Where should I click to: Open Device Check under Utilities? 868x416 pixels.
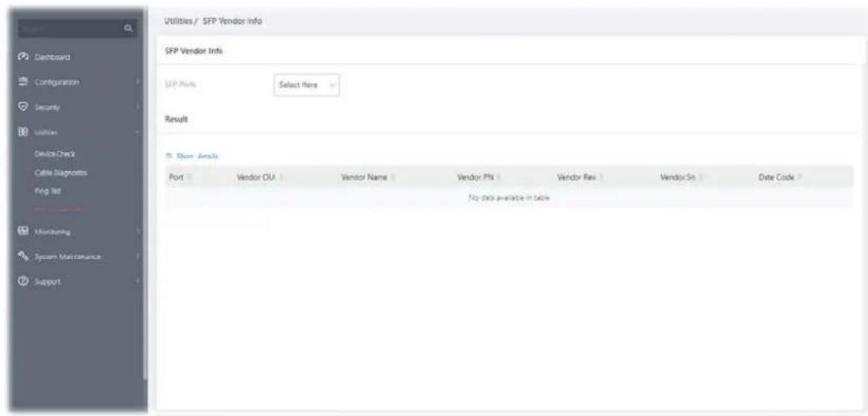(x=54, y=154)
